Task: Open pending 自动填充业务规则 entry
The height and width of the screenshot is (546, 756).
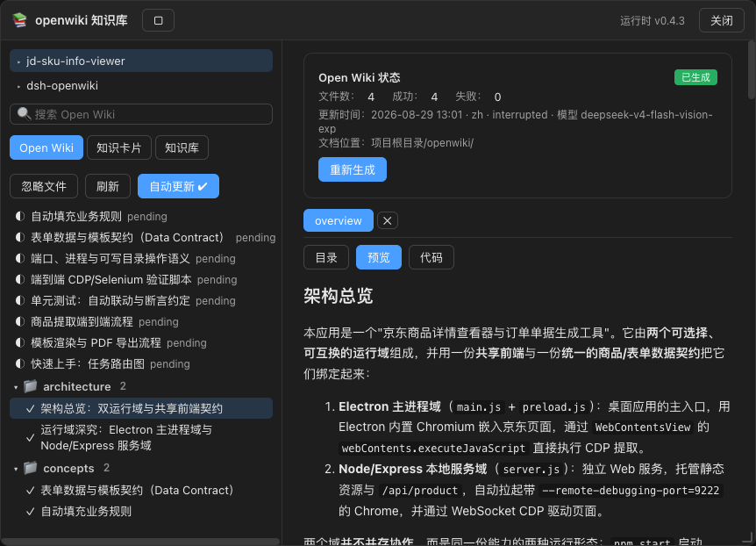Action: coord(99,216)
